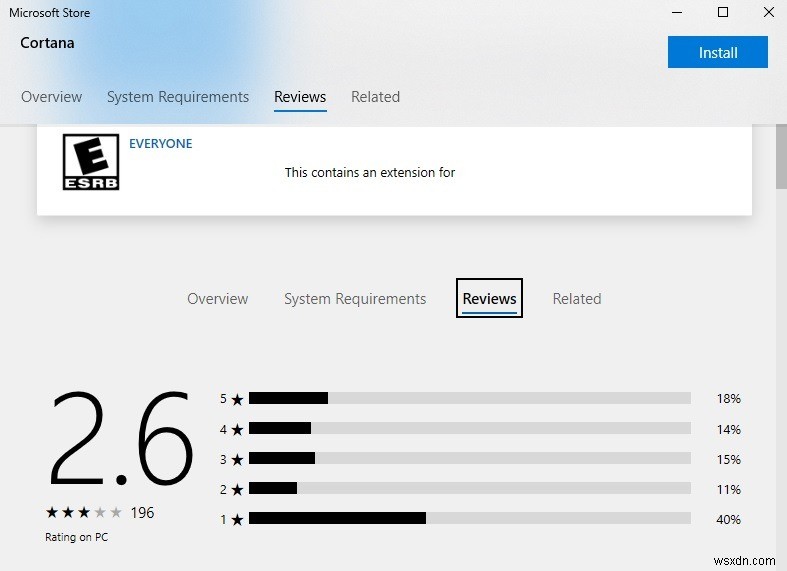The image size is (787, 571).
Task: Click the 'Rating on PC' label
Action: tap(76, 537)
